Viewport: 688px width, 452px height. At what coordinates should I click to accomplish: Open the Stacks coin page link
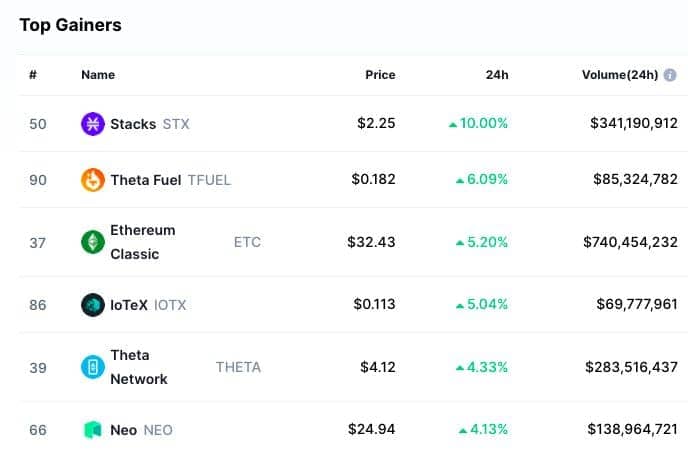[x=133, y=124]
